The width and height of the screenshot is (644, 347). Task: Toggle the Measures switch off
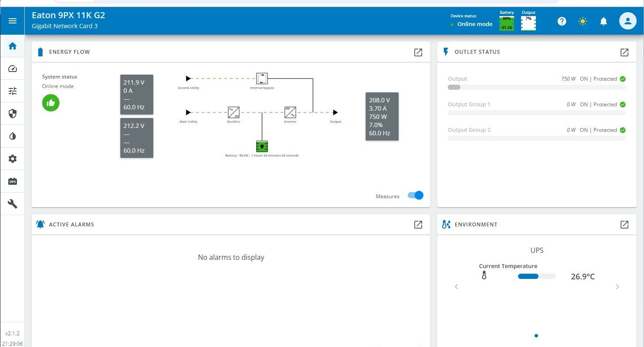(x=416, y=196)
